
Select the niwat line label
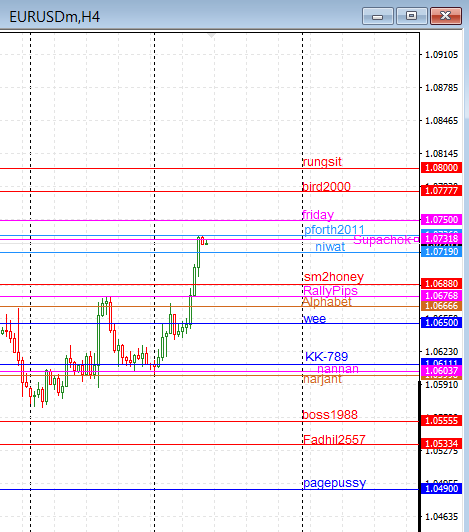(x=330, y=247)
